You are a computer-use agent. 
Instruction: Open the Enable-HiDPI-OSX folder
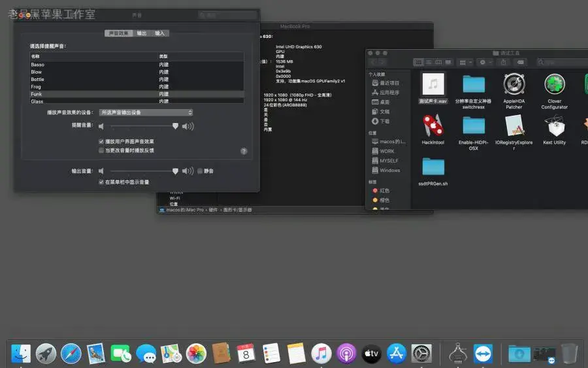[474, 125]
